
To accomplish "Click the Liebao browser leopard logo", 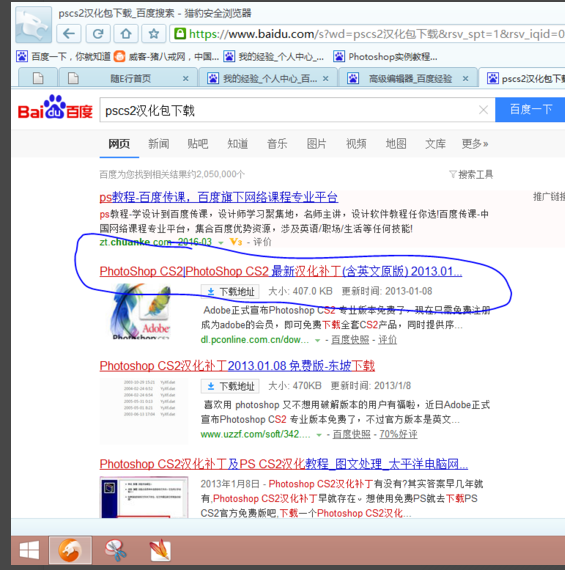I will pyautogui.click(x=33, y=25).
